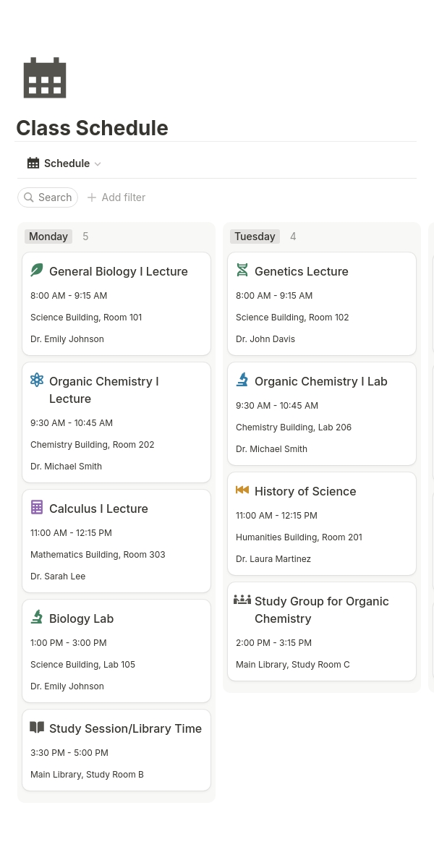
Task: Click the people icon on Study Group card
Action: [x=242, y=600]
